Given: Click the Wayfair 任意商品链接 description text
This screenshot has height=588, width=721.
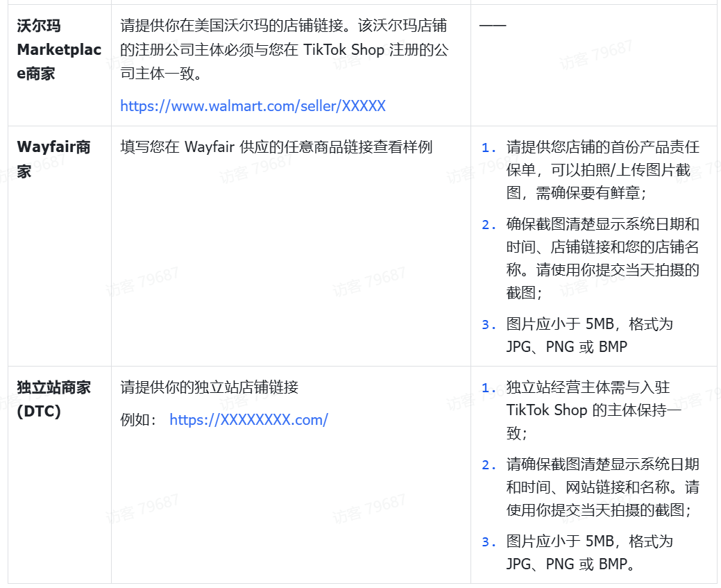Looking at the screenshot, I should tap(276, 147).
